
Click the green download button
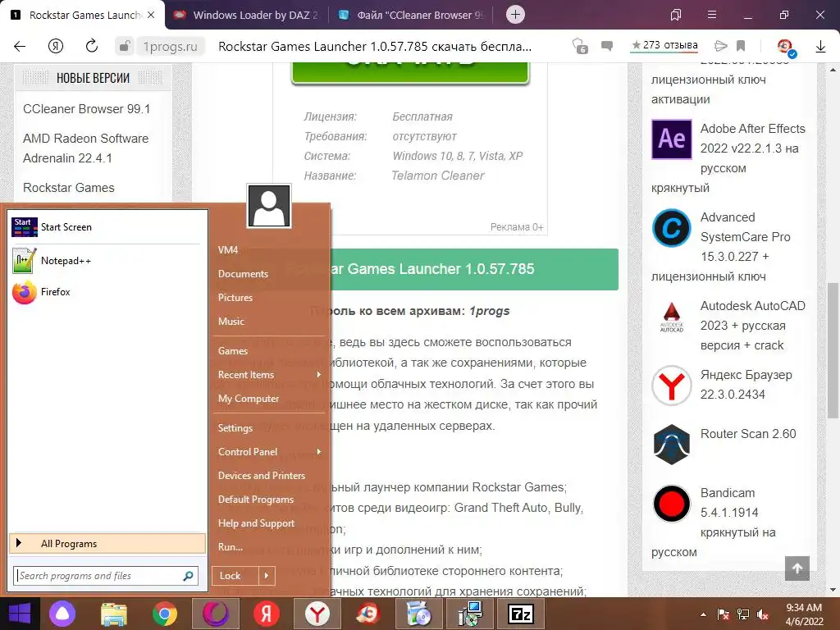coord(410,72)
